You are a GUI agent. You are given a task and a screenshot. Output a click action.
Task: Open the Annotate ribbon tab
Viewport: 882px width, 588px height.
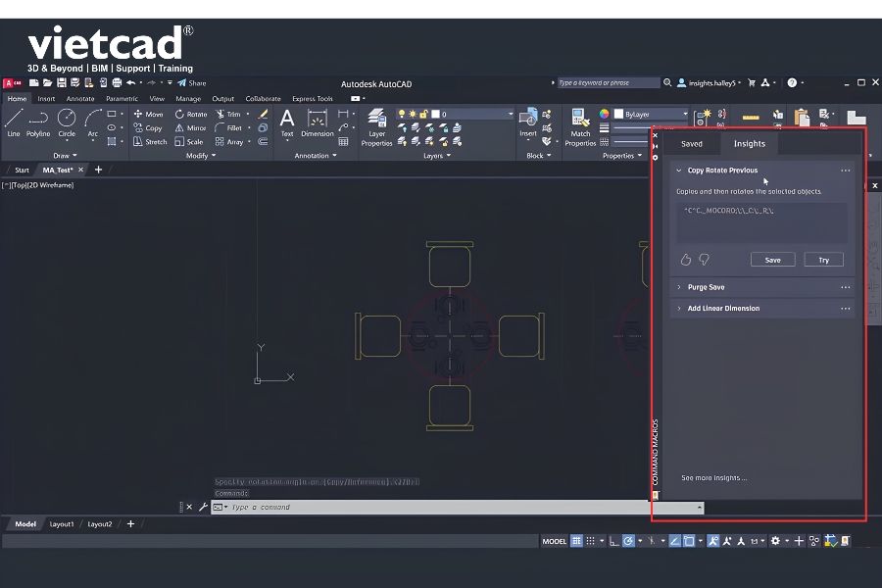80,98
